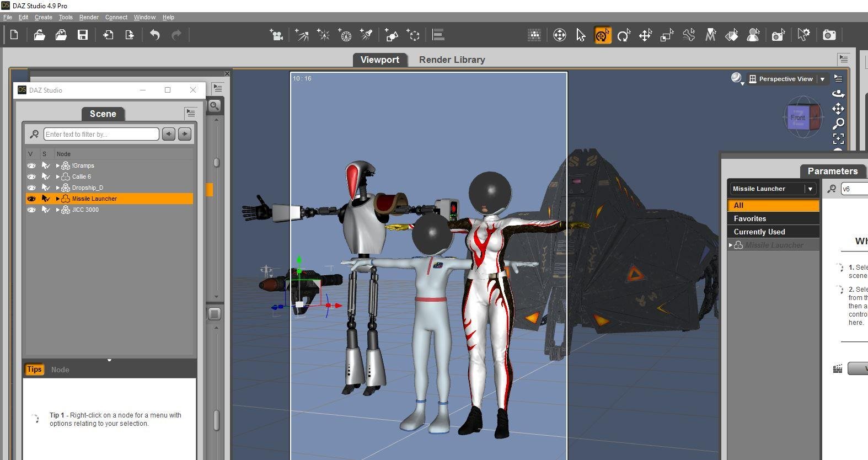Click the Tips pane vertical scrollbar
This screenshot has height=460, width=868.
(x=217, y=419)
